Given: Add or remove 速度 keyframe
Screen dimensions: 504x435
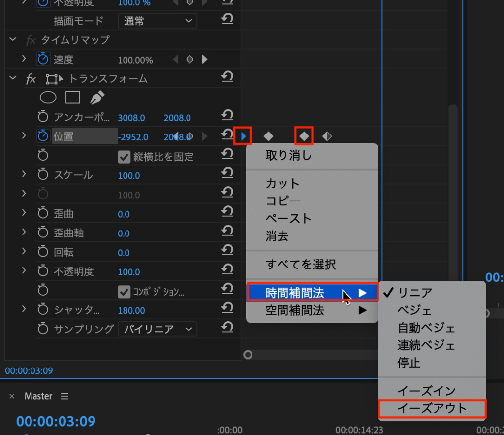Looking at the screenshot, I should [189, 59].
